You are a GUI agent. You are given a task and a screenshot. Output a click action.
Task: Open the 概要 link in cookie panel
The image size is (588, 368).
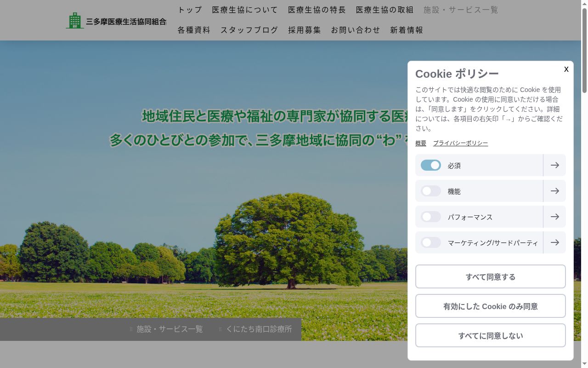421,143
